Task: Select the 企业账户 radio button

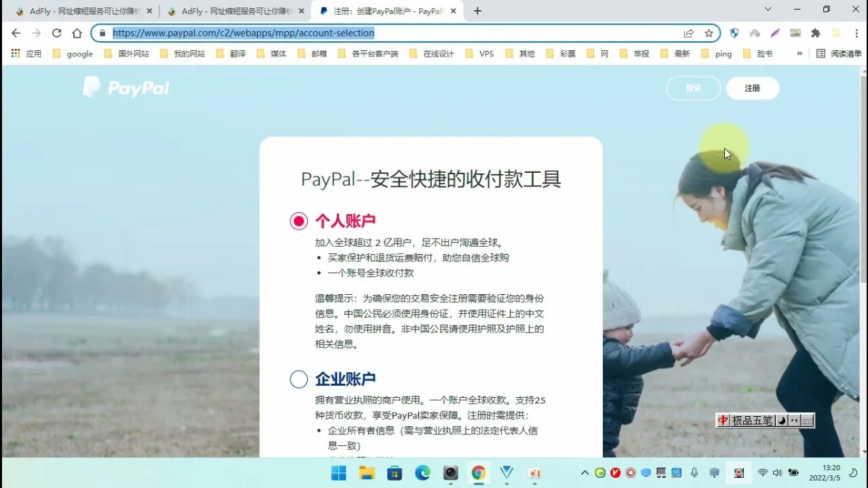Action: [299, 379]
